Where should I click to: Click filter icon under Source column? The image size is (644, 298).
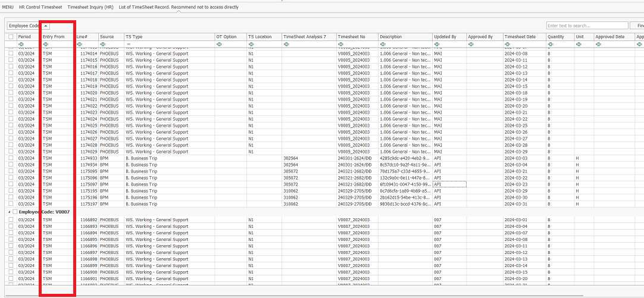coord(102,44)
